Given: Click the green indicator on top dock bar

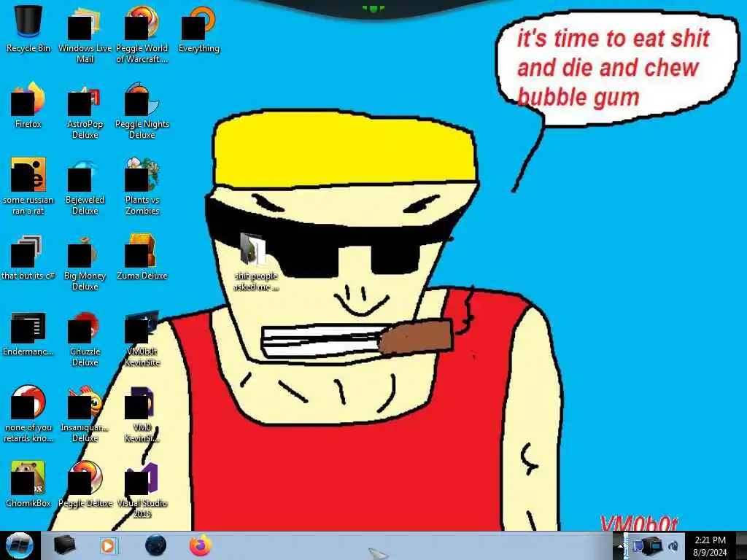Looking at the screenshot, I should 373,8.
